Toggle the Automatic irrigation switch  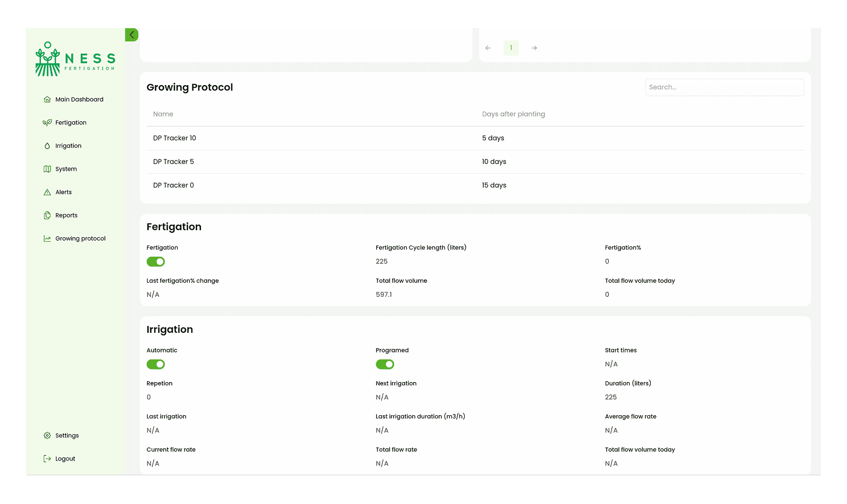point(156,364)
